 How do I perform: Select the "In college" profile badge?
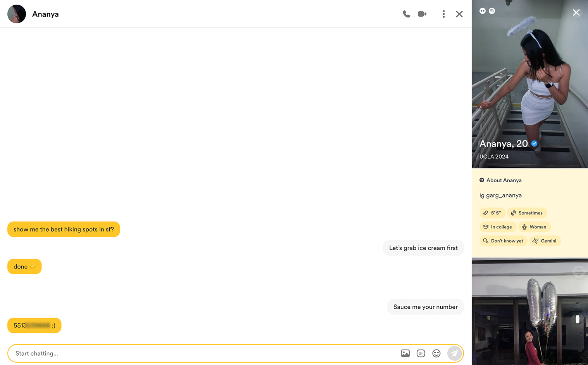click(498, 227)
